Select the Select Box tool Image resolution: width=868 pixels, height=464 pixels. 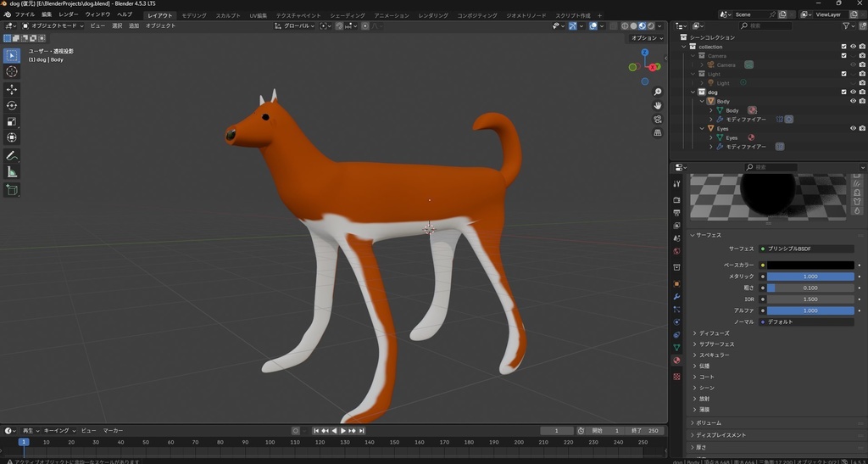(12, 55)
